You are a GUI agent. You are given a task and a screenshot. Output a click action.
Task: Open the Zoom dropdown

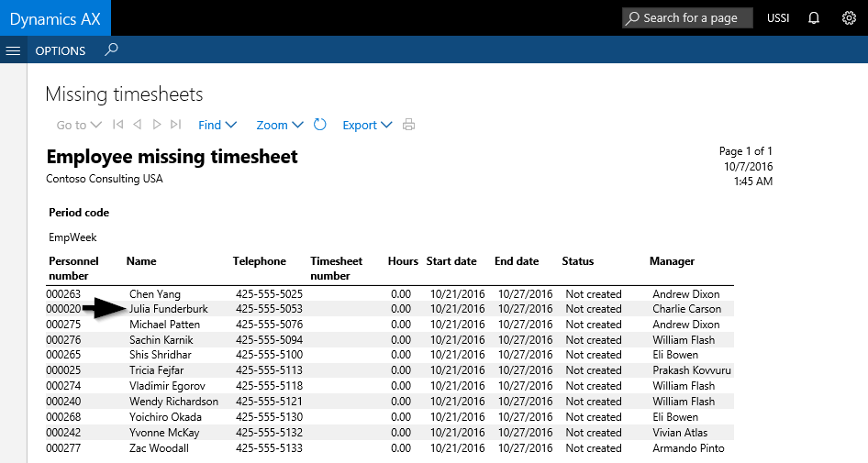click(x=280, y=125)
